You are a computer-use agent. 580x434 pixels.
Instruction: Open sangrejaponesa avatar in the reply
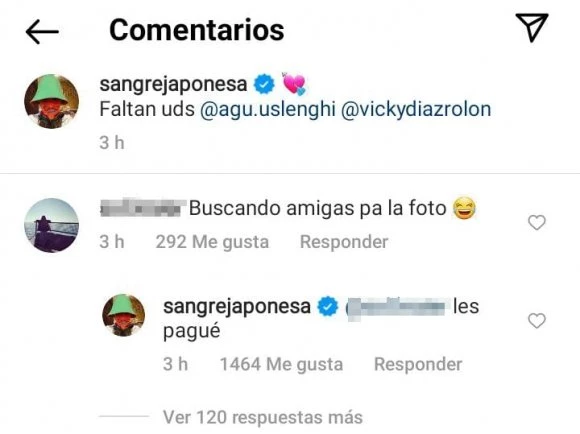[124, 315]
